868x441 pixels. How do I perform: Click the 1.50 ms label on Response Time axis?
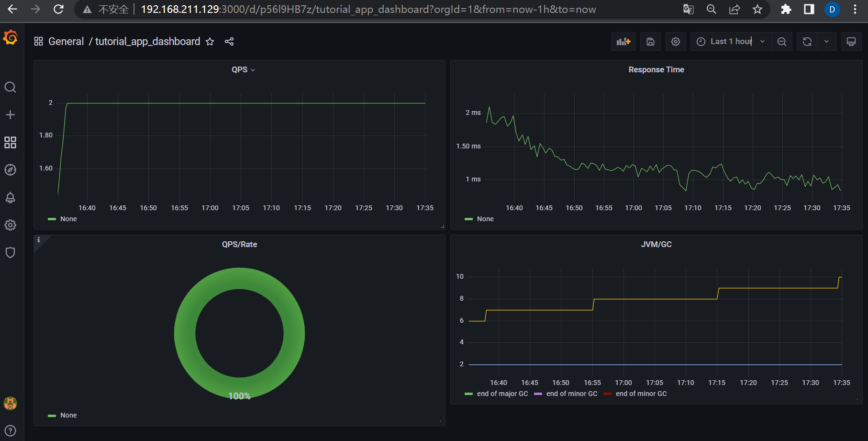tap(468, 146)
